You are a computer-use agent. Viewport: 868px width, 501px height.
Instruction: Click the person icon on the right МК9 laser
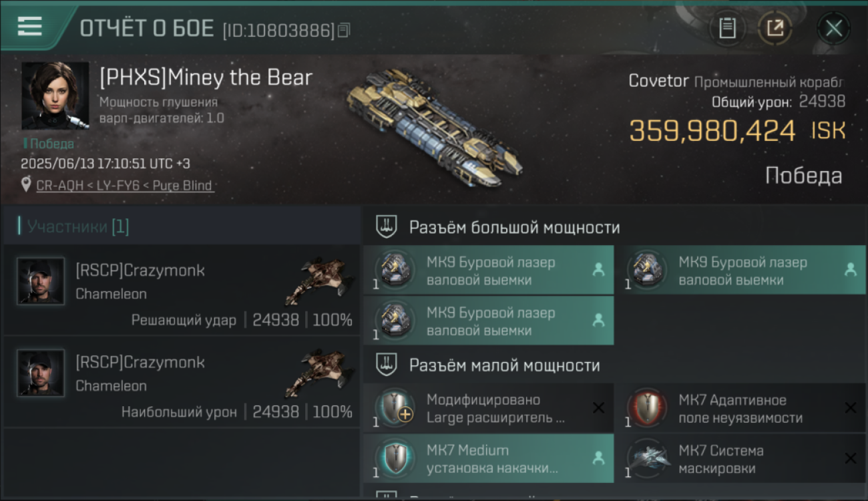click(850, 270)
